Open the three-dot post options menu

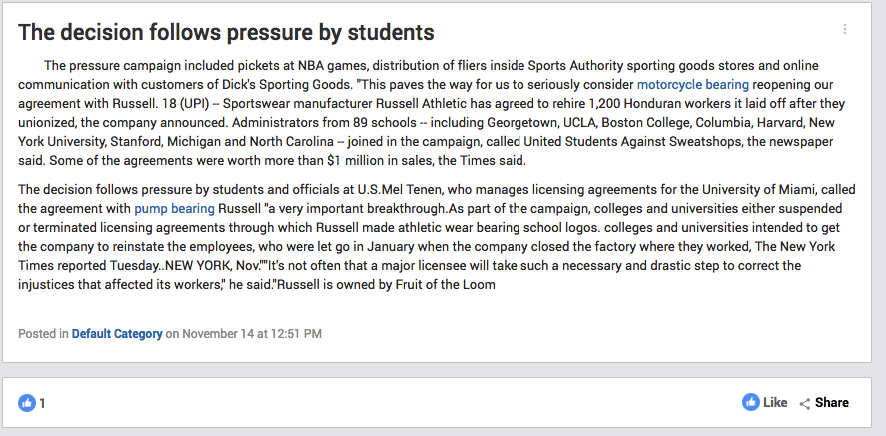pos(845,29)
